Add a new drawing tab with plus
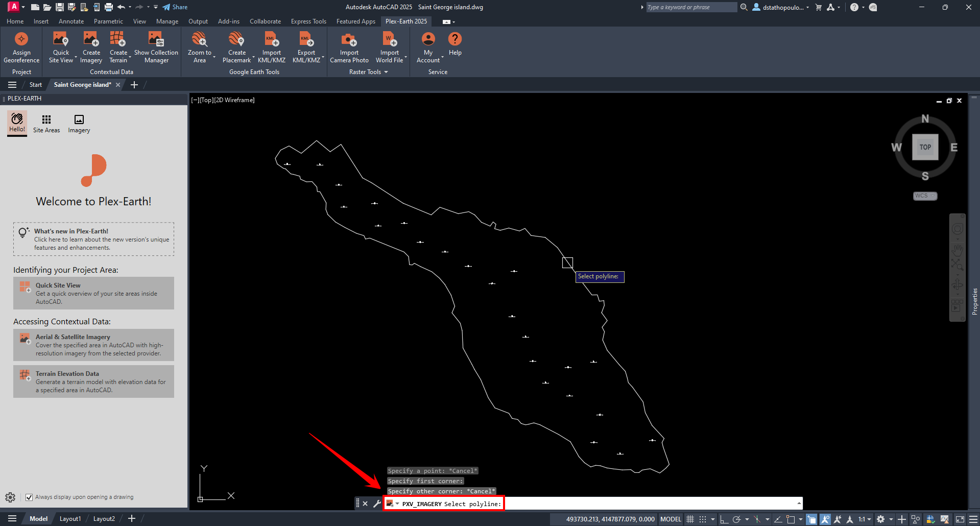The height and width of the screenshot is (526, 980). [134, 85]
